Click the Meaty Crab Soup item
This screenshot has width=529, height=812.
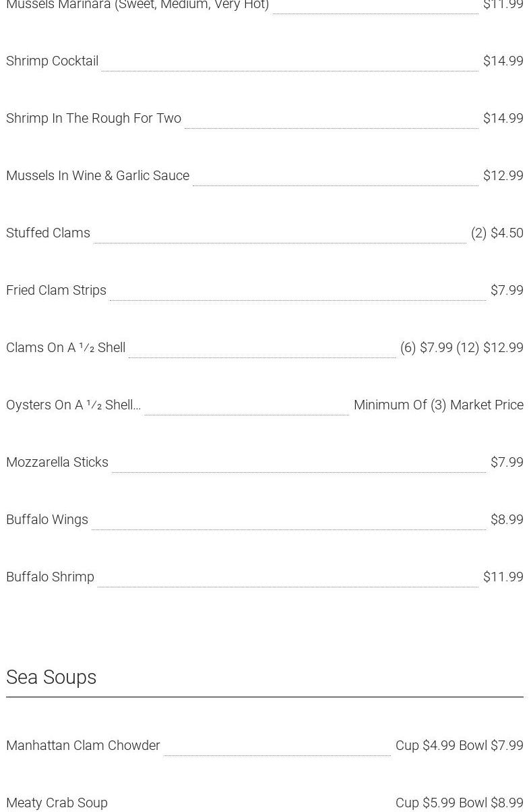click(x=57, y=803)
